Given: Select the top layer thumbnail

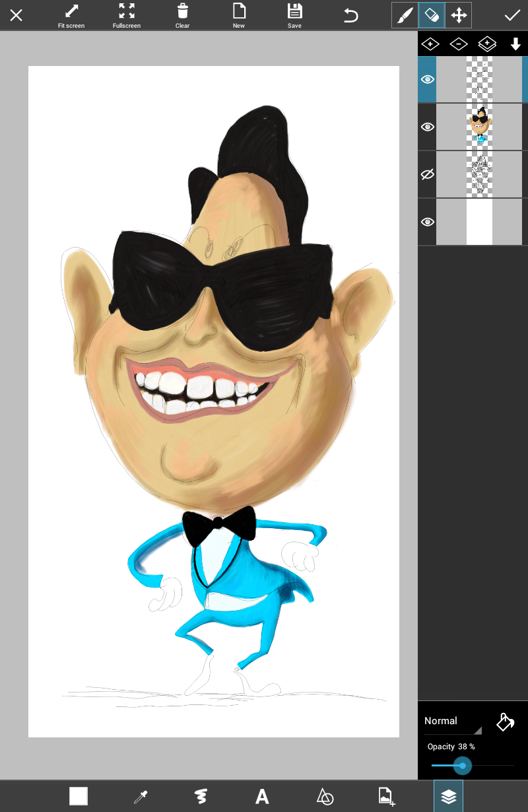Looking at the screenshot, I should point(480,79).
